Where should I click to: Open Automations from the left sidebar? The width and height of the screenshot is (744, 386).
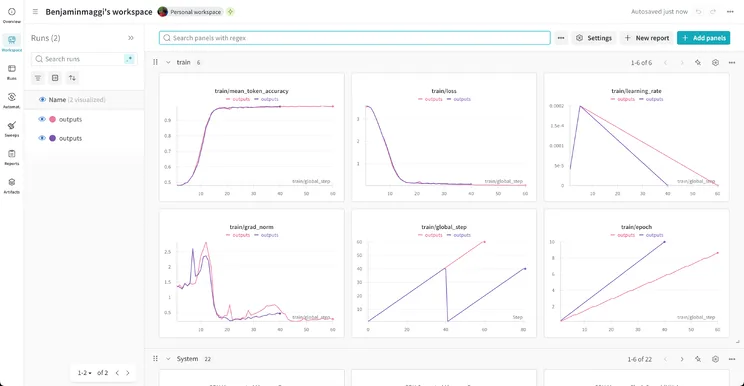click(11, 100)
